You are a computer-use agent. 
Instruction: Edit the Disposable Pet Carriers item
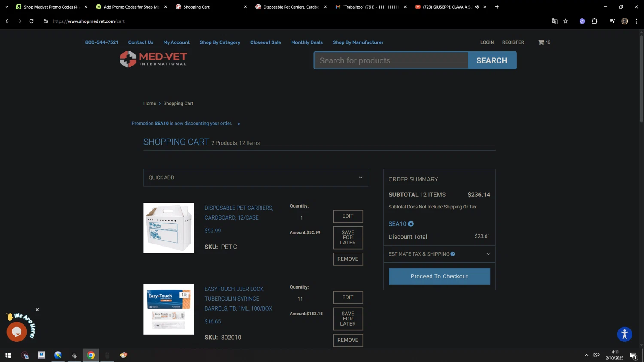tap(348, 216)
